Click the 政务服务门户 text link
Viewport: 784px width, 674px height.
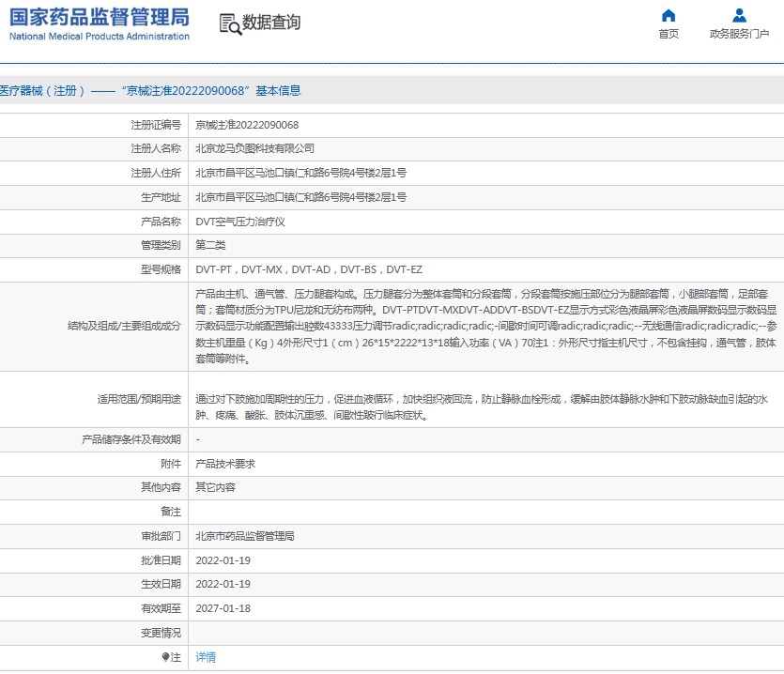click(x=739, y=34)
